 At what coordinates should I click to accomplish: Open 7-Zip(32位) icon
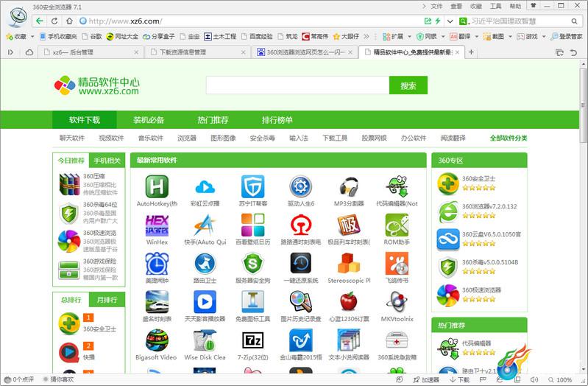(252, 340)
